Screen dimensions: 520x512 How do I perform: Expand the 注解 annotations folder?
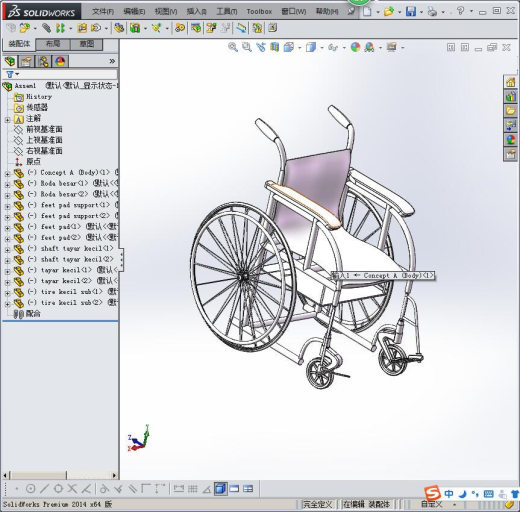7,119
